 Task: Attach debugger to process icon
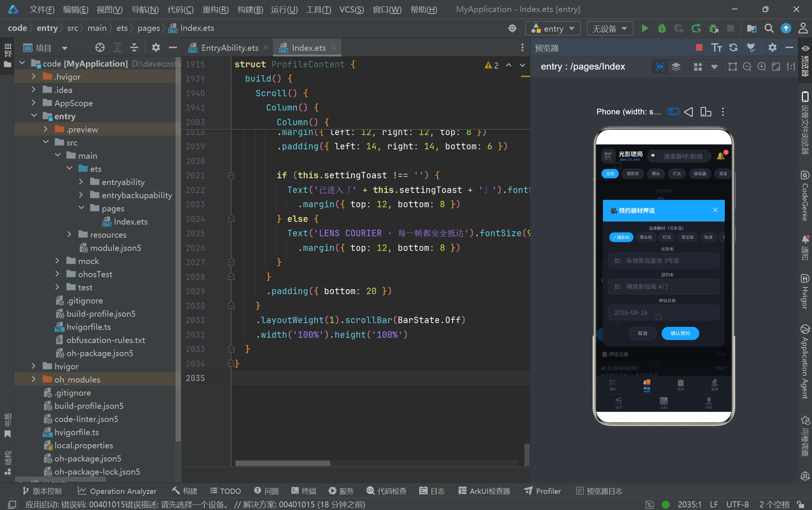tap(714, 28)
